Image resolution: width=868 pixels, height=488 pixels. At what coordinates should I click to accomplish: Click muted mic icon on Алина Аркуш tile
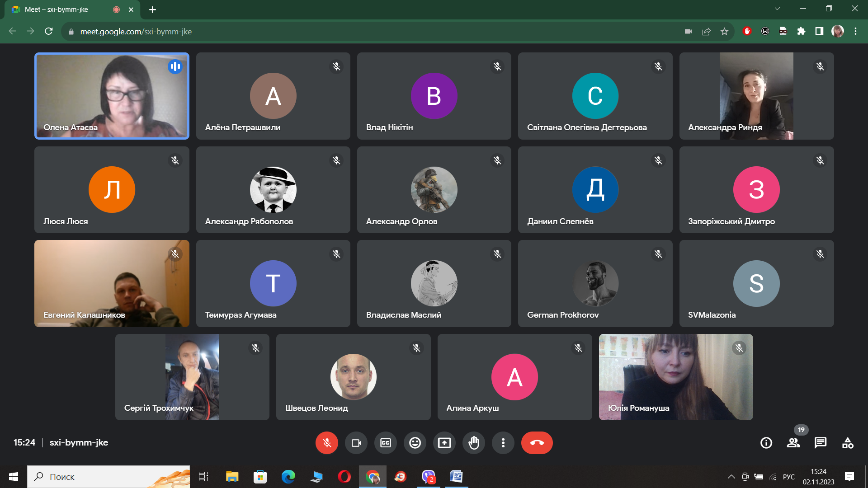tap(578, 347)
